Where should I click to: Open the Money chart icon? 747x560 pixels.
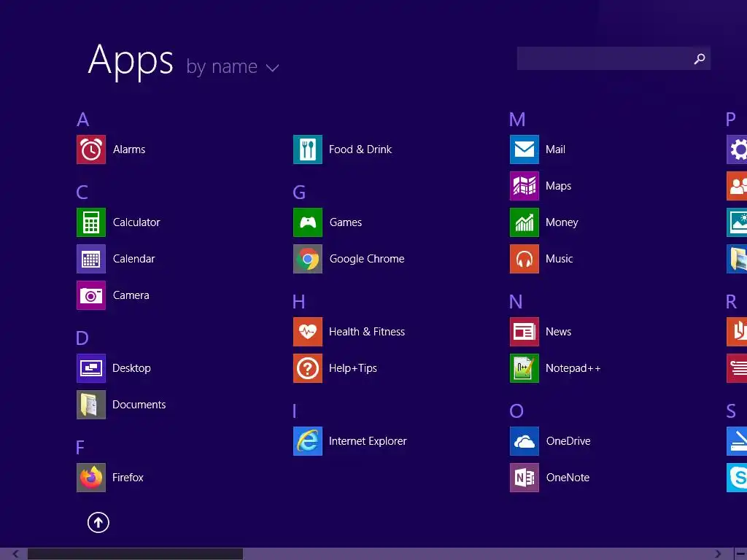[525, 222]
